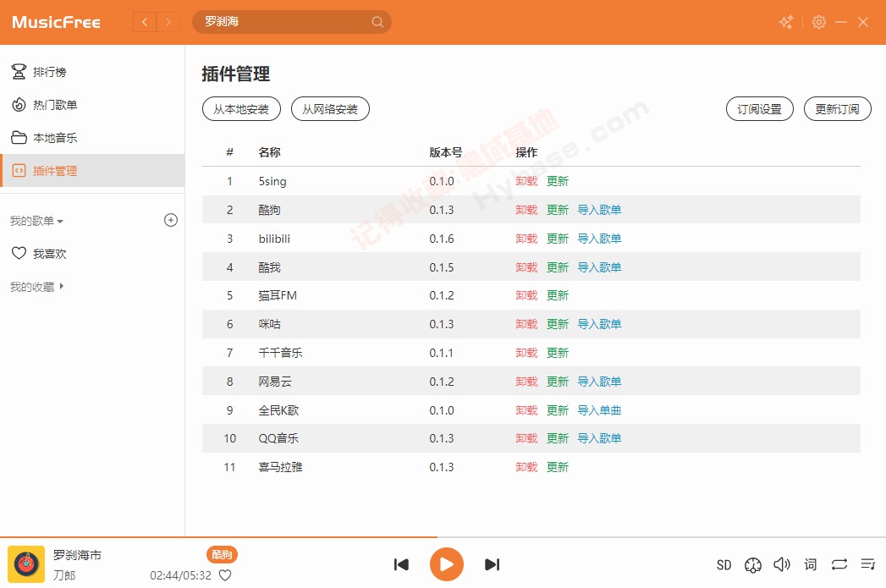Open playback speed dial icon
This screenshot has height=588, width=886.
click(752, 565)
